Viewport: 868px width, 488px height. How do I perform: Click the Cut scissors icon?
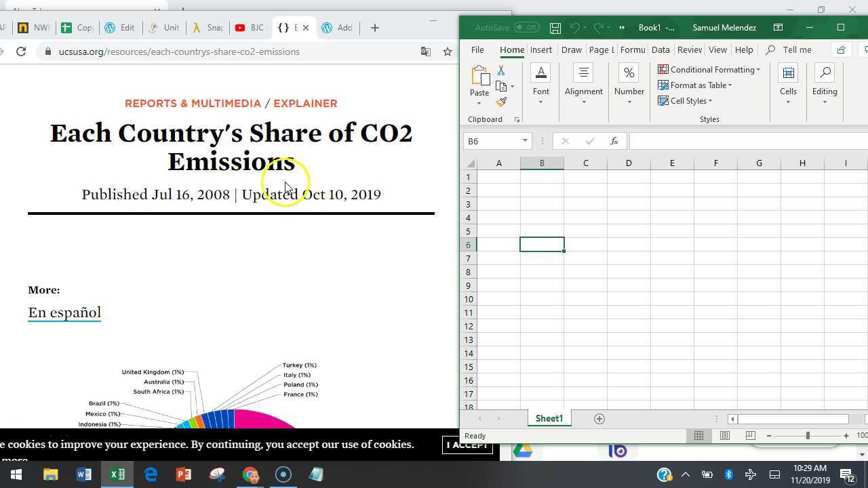click(x=502, y=70)
